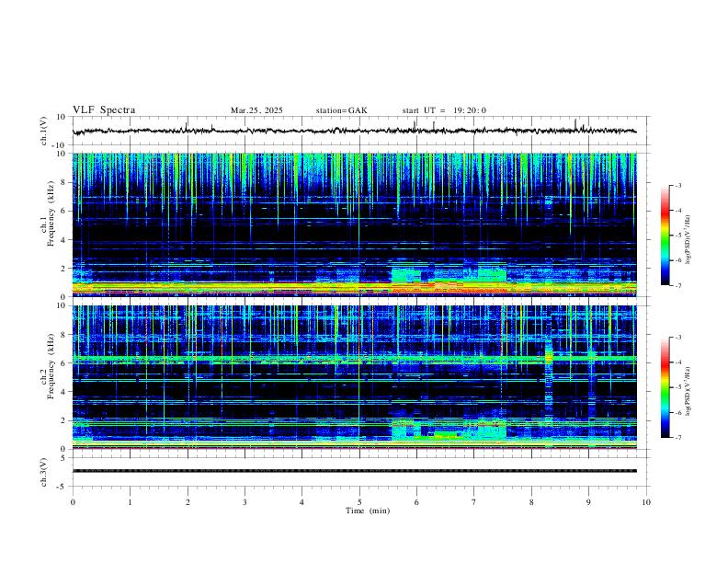This screenshot has width=728, height=563.
Task: Click the ch.2 spectrogram color bar
Action: [x=665, y=387]
